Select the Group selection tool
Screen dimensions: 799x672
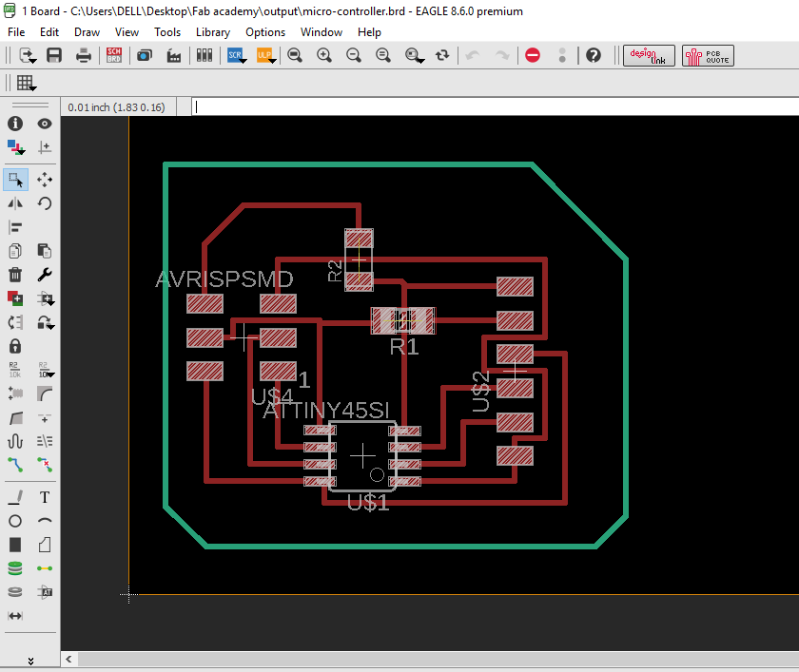tap(15, 180)
